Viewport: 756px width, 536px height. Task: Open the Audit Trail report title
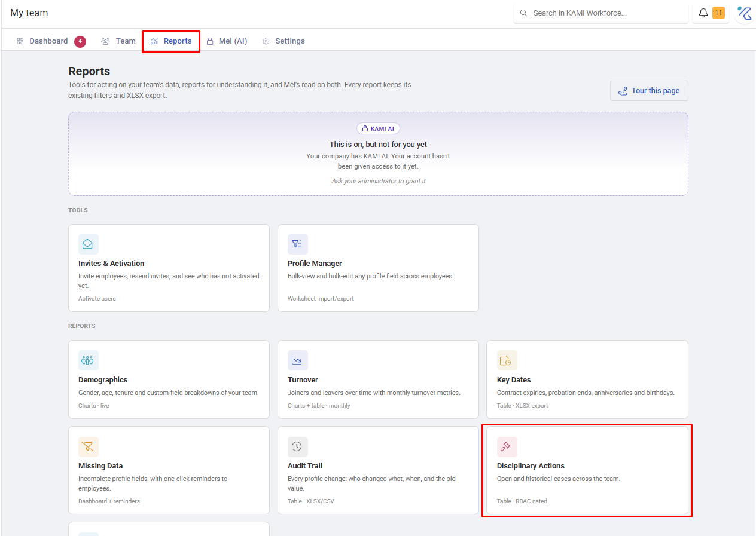[305, 465]
